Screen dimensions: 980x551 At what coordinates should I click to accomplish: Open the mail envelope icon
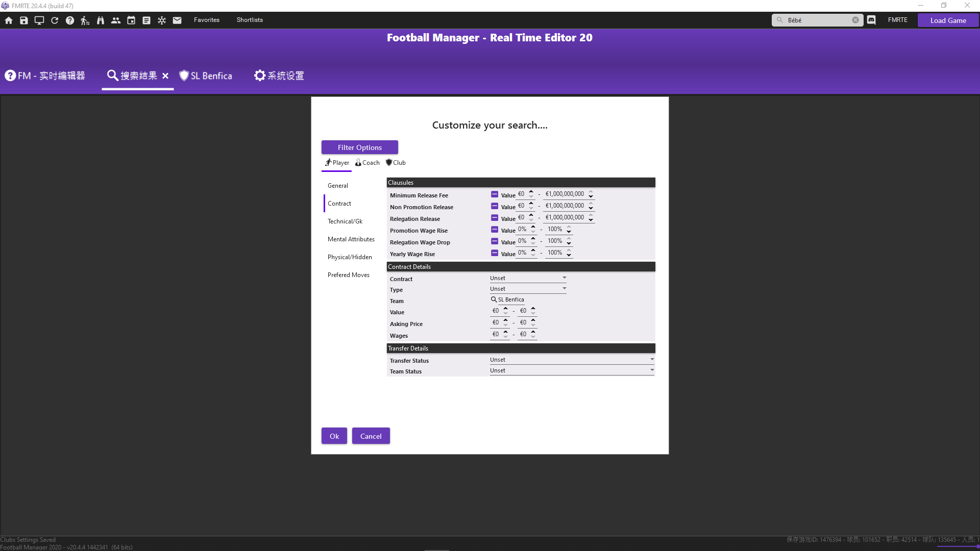pos(177,20)
